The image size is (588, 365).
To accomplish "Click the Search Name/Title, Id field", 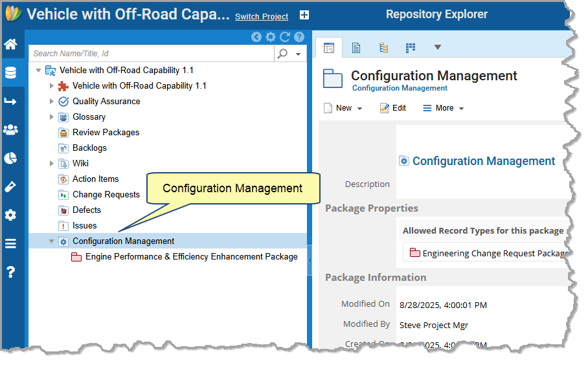I will (x=152, y=54).
